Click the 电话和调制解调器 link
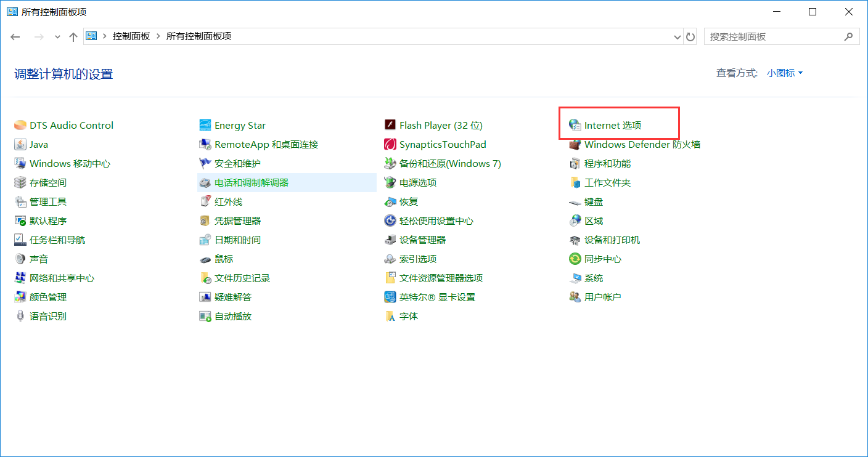Viewport: 868px width, 457px height. coord(252,183)
